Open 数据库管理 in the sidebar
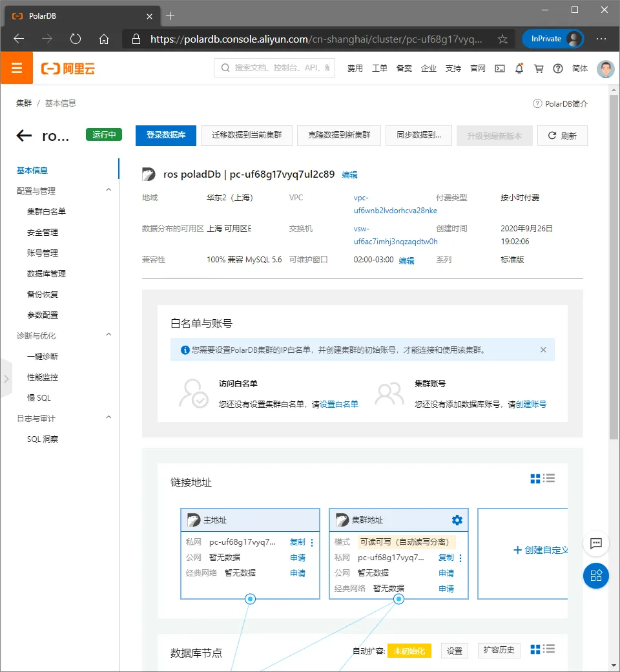620x672 pixels. [x=46, y=273]
